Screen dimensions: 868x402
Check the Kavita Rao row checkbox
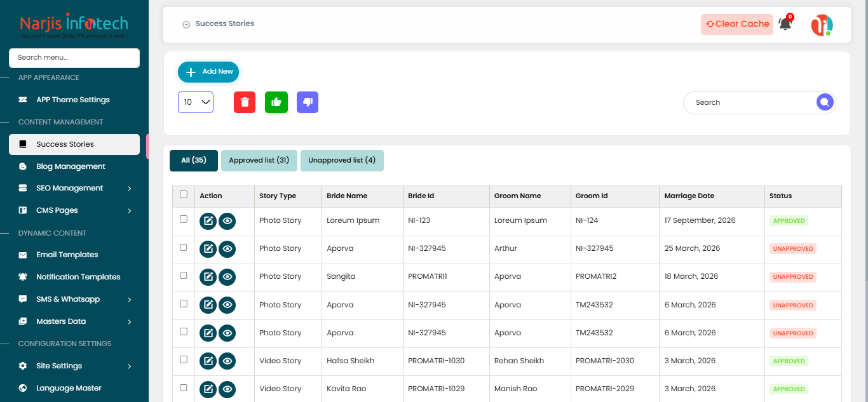(x=184, y=387)
